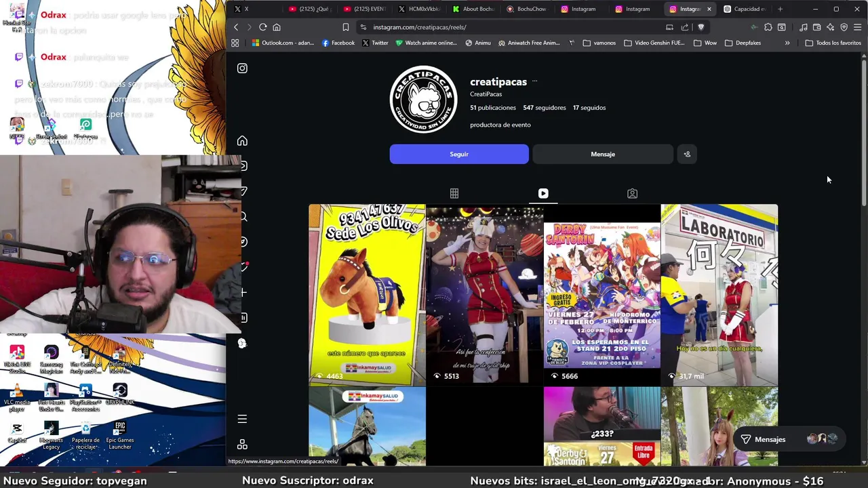
Task: Follow creatipacas with the Seguir button
Action: pos(459,154)
